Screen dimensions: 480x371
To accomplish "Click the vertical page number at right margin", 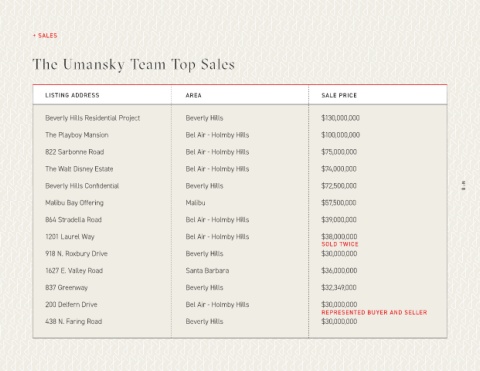I will (x=463, y=185).
